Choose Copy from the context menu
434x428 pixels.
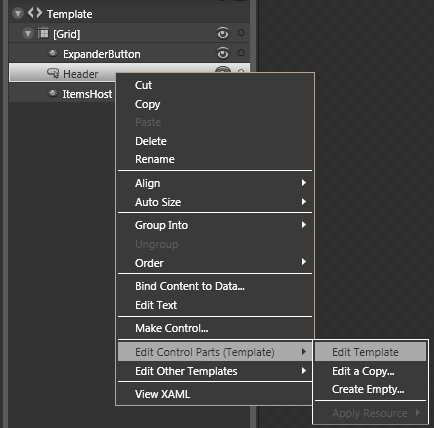[215, 104]
